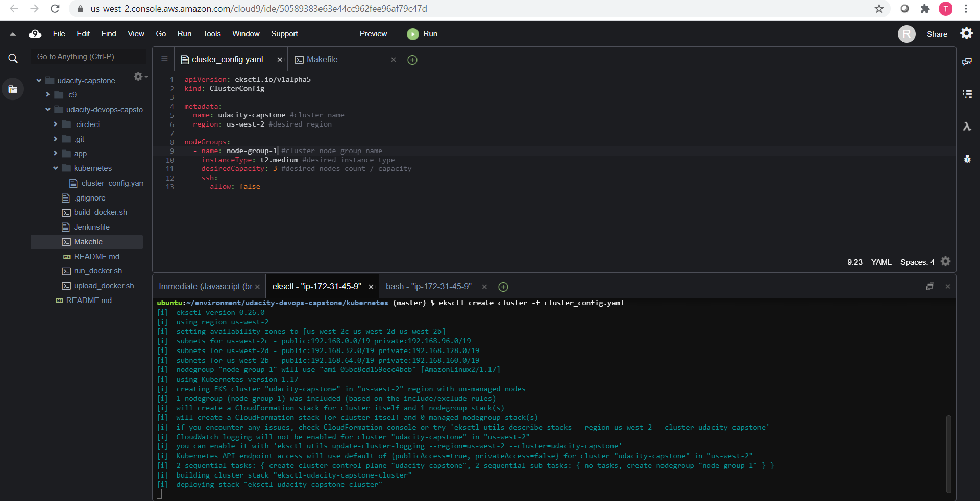Click the Go to Anything search field
This screenshot has height=501, width=980.
click(x=88, y=57)
